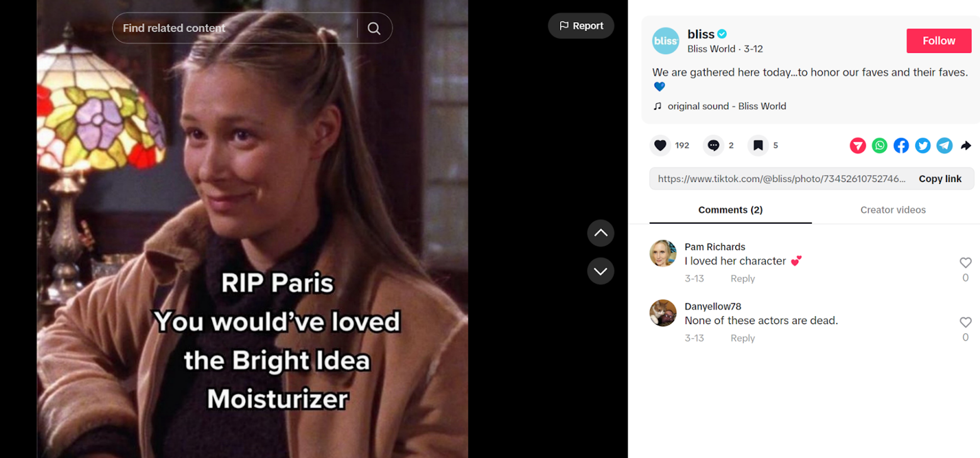The height and width of the screenshot is (458, 980).
Task: Share to WhatsApp
Action: [880, 145]
